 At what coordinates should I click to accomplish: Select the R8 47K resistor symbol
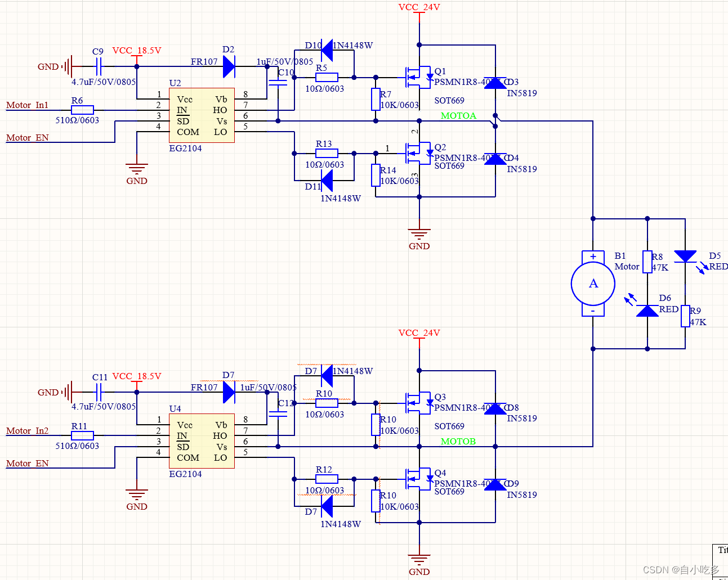point(647,262)
